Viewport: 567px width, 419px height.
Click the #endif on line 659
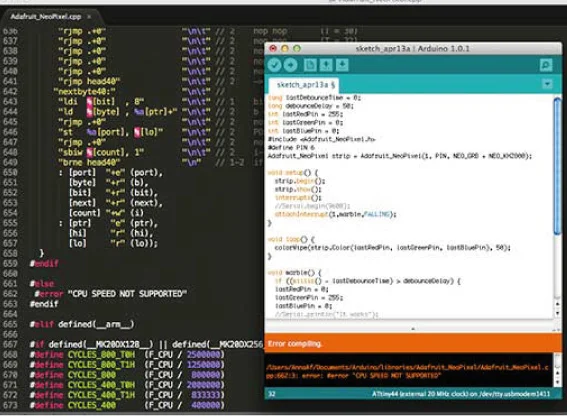[44, 263]
